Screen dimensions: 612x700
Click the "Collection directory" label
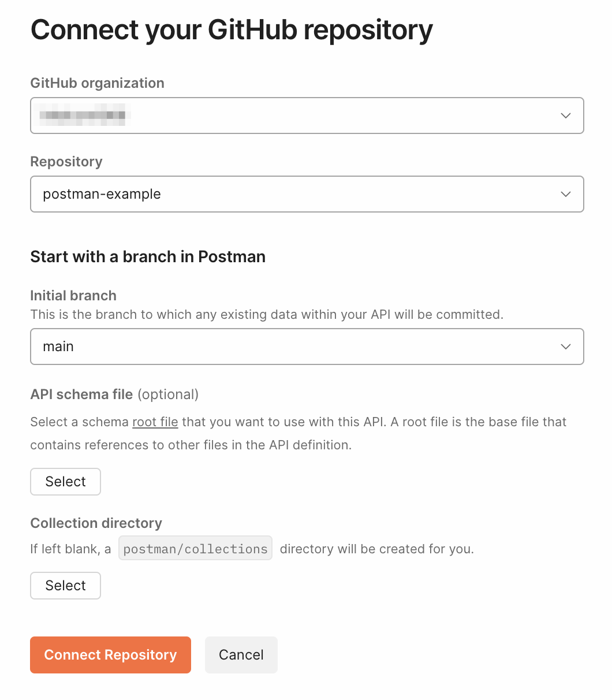(96, 523)
